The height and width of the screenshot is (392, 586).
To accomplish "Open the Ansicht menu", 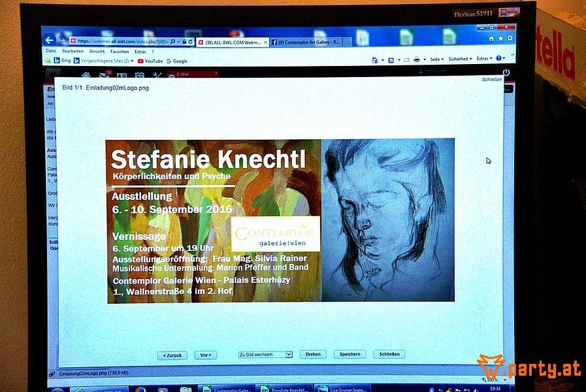I will (x=97, y=51).
